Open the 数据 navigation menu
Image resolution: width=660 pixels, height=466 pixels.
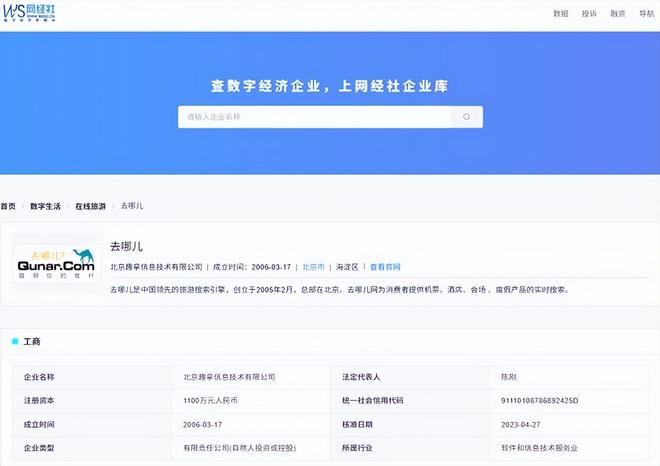561,14
